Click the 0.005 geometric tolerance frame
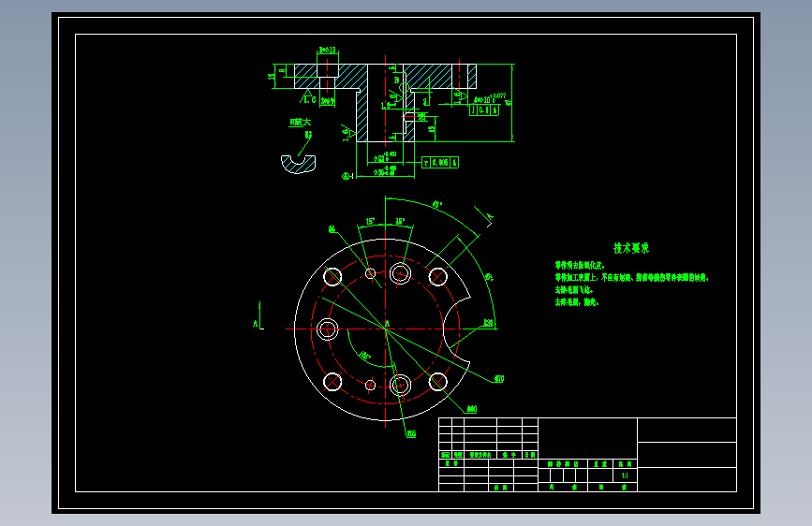This screenshot has height=526, width=812. [x=440, y=163]
